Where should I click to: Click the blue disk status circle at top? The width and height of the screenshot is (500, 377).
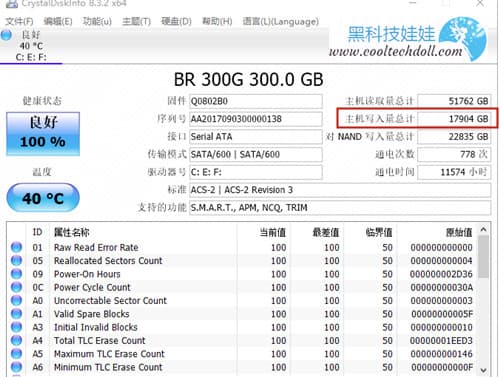(6, 35)
